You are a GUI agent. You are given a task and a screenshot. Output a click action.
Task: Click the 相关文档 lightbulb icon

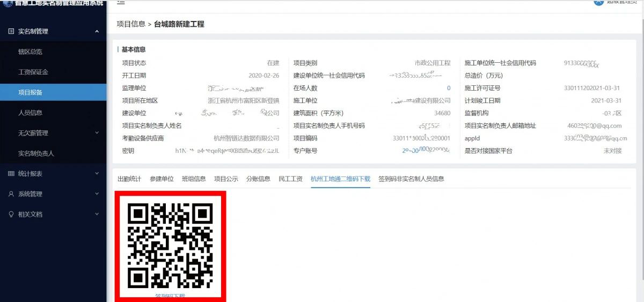click(x=11, y=215)
